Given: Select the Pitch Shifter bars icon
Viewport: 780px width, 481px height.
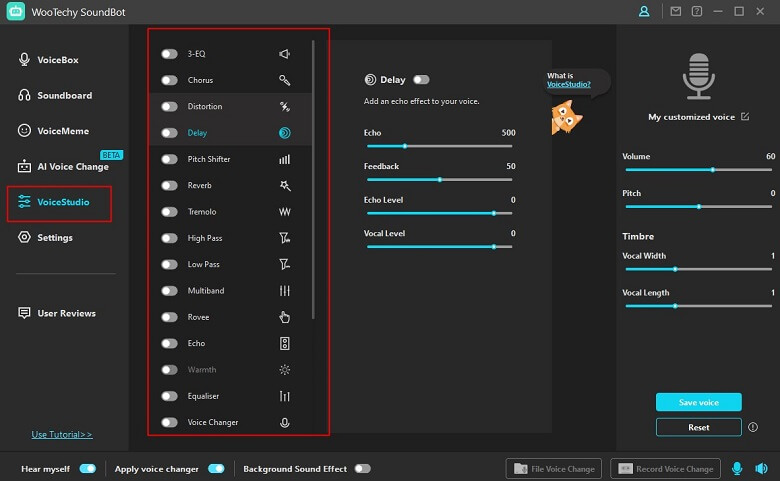Looking at the screenshot, I should click(285, 159).
